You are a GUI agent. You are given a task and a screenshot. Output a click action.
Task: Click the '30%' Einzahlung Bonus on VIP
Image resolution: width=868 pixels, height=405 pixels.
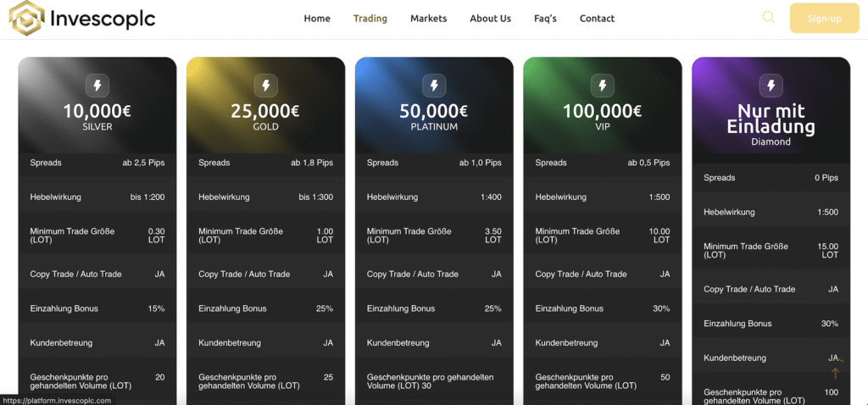(x=661, y=308)
